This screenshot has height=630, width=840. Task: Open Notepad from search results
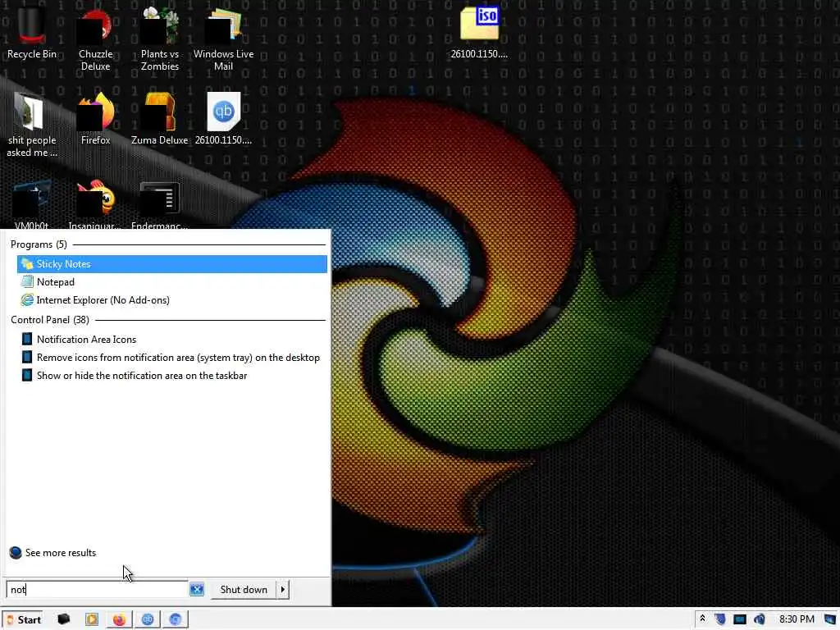pyautogui.click(x=172, y=282)
